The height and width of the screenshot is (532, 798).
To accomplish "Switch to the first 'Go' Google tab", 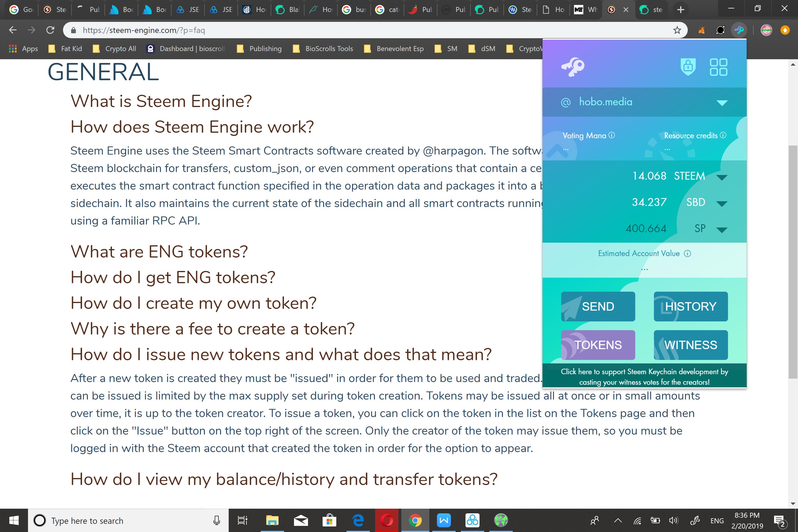I will click(21, 10).
